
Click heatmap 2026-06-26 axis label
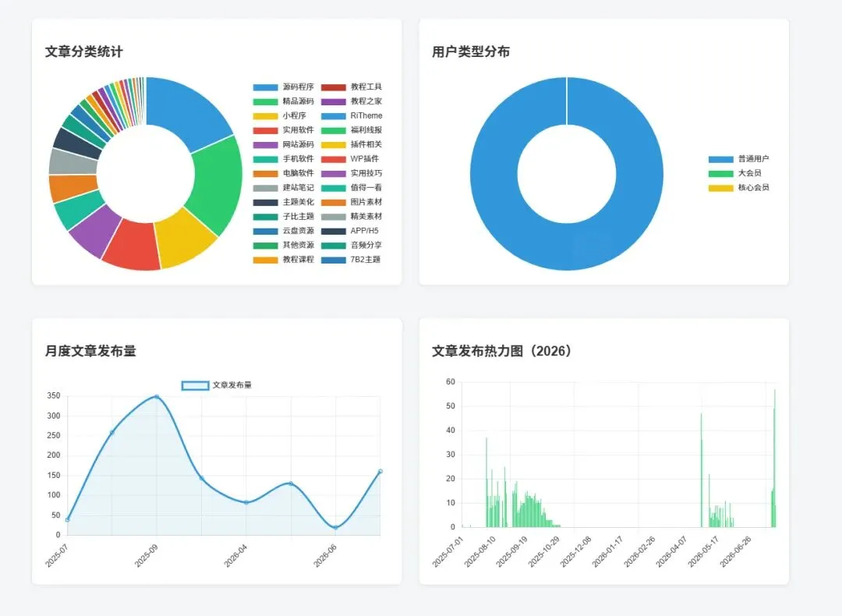(x=735, y=551)
